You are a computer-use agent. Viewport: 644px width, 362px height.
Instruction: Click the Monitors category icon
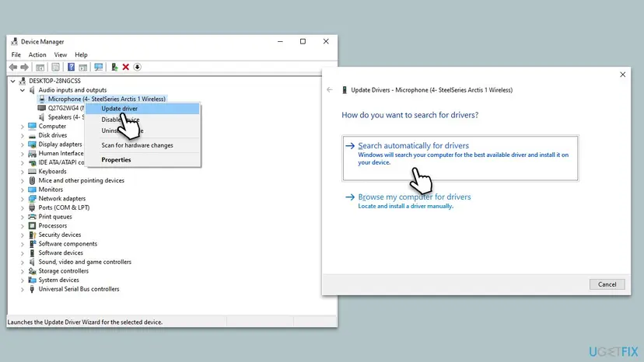(32, 190)
